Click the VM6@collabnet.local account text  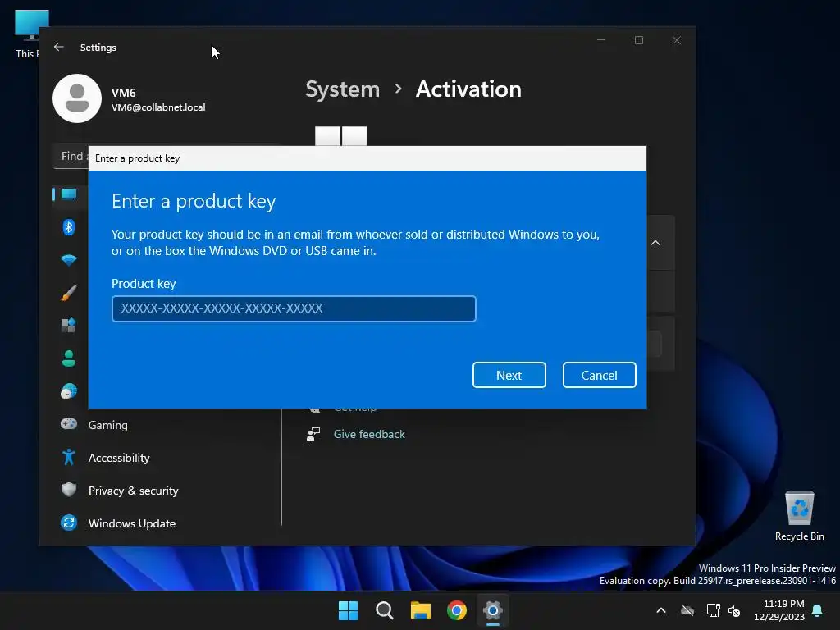coord(158,107)
